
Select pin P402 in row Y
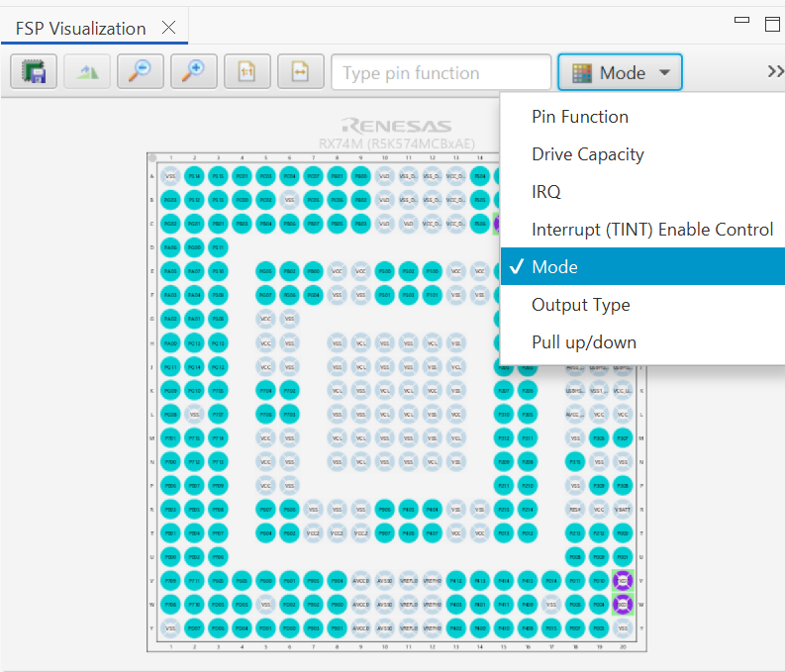click(x=456, y=628)
